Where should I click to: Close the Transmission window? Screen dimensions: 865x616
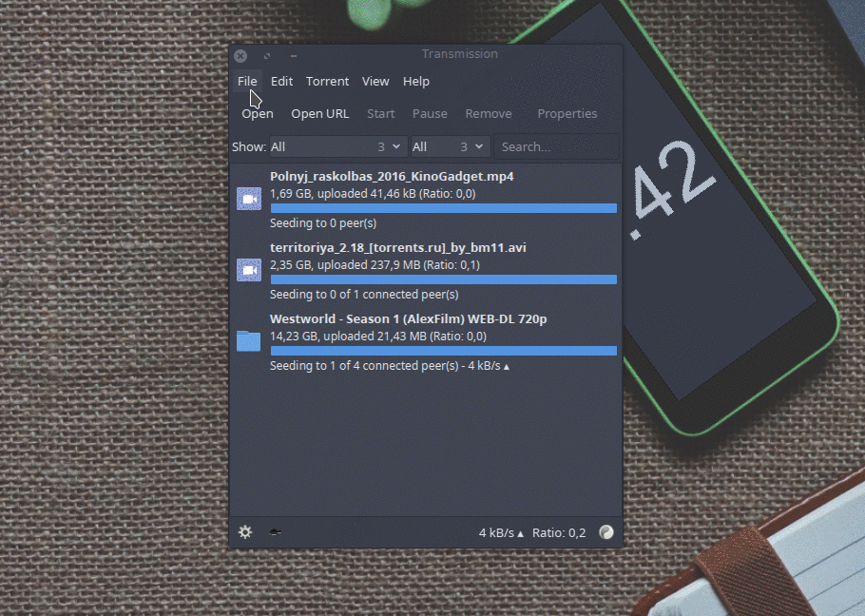(240, 56)
